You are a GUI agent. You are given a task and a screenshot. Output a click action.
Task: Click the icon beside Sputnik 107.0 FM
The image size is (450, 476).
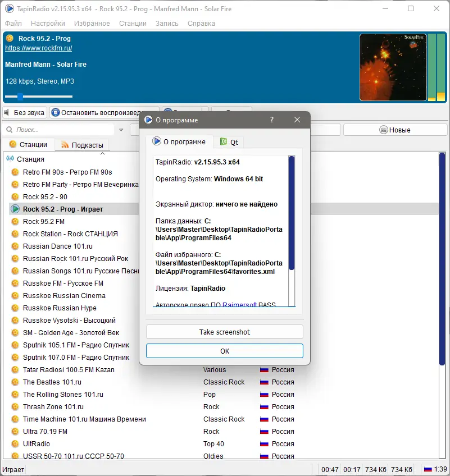click(x=15, y=358)
